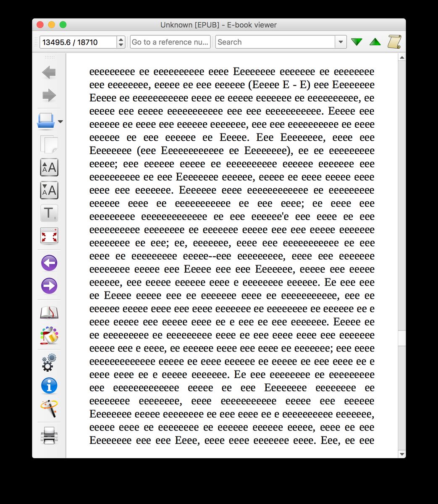Open the dropdown arrow beside Open e-book icon

[60, 122]
